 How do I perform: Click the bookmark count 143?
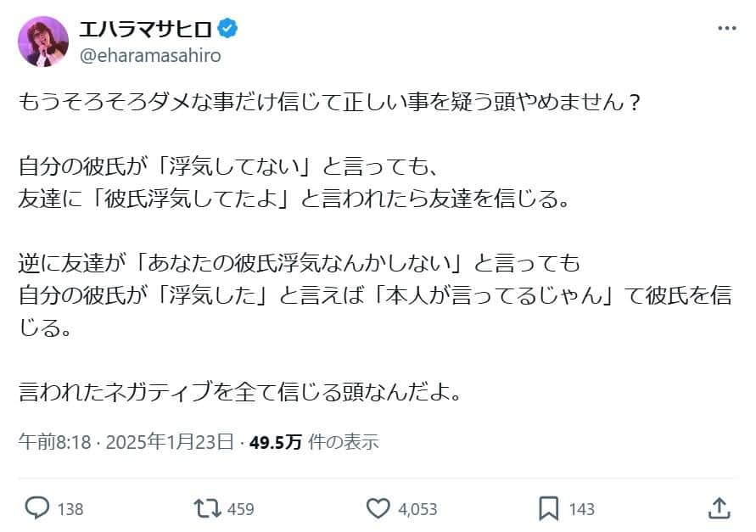point(582,509)
